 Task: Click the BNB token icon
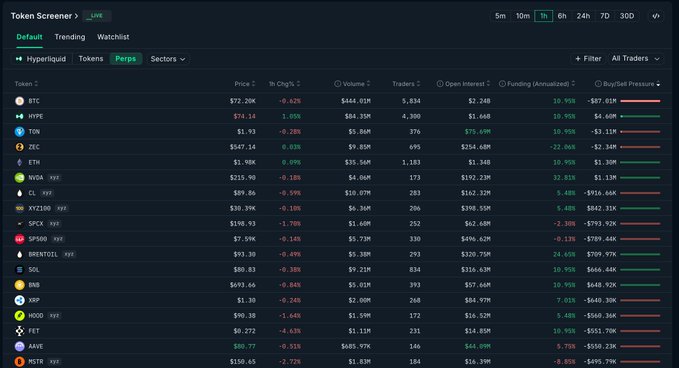(19, 285)
